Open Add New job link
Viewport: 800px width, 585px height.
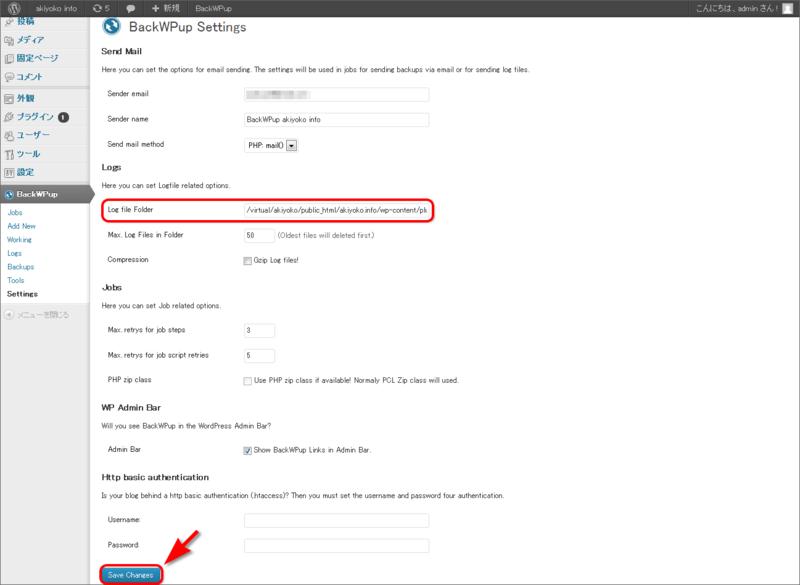[x=21, y=226]
